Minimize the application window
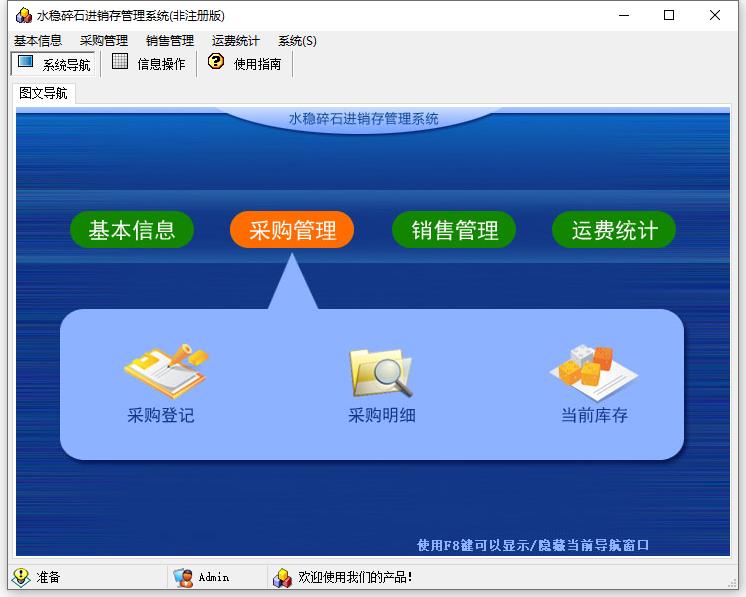 624,15
